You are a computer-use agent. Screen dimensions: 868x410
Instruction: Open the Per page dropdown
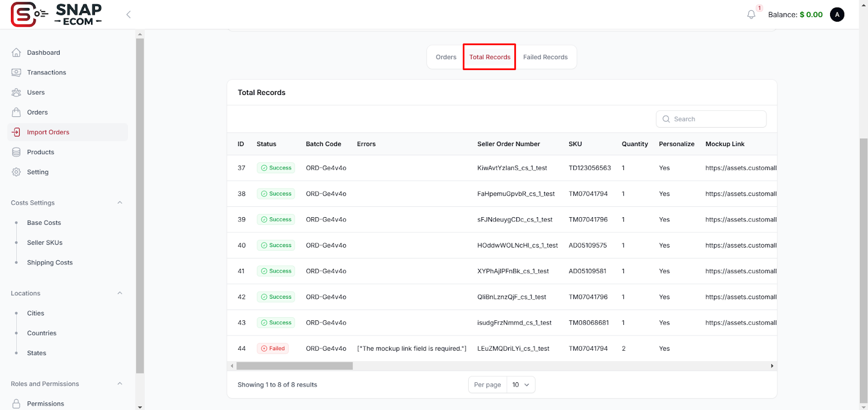pos(520,384)
